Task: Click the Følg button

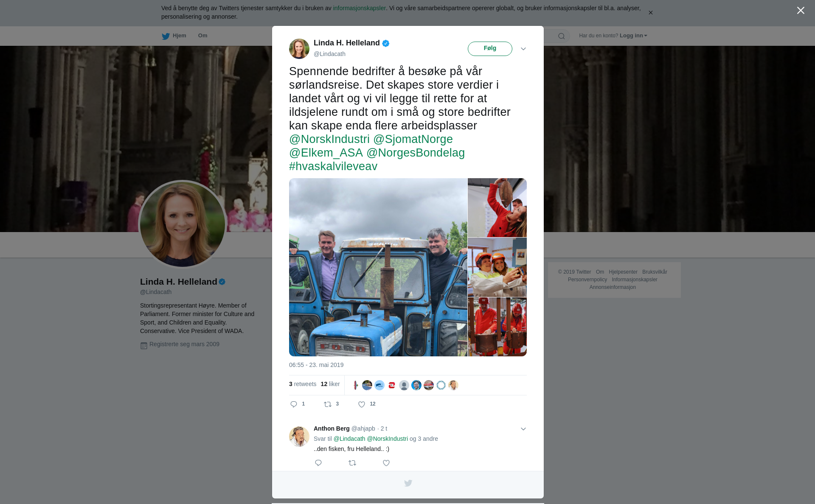Action: 490,49
